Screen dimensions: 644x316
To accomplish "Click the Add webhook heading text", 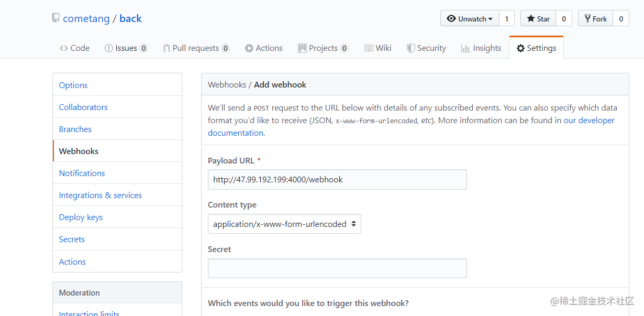I will pos(280,84).
